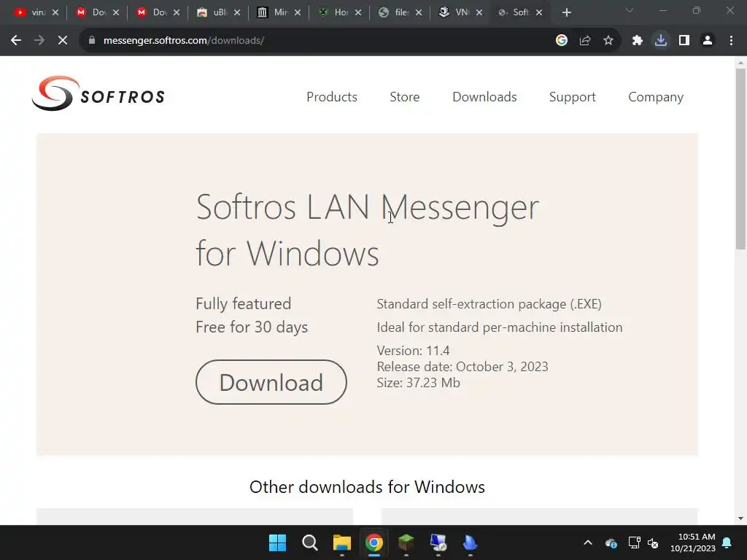Go back with the browser back arrow
Screen dimensions: 747x560
16,41
